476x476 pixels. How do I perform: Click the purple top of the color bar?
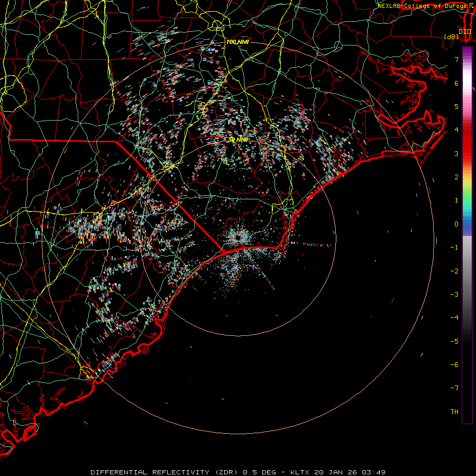(467, 51)
